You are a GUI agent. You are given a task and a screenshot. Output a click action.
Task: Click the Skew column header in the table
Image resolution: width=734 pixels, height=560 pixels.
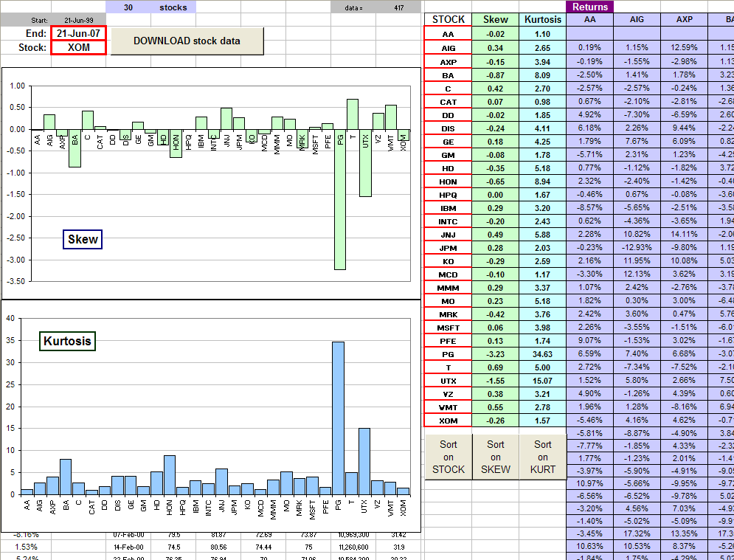coord(495,19)
